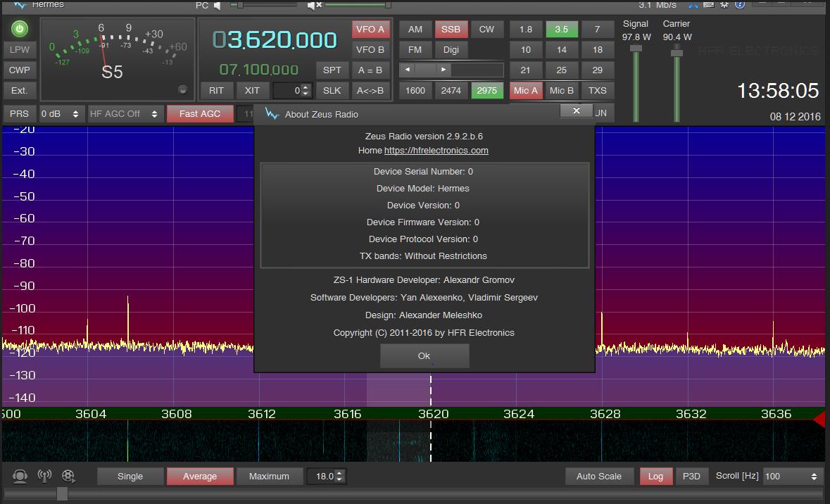
Task: Click the TXS button
Action: tap(597, 91)
